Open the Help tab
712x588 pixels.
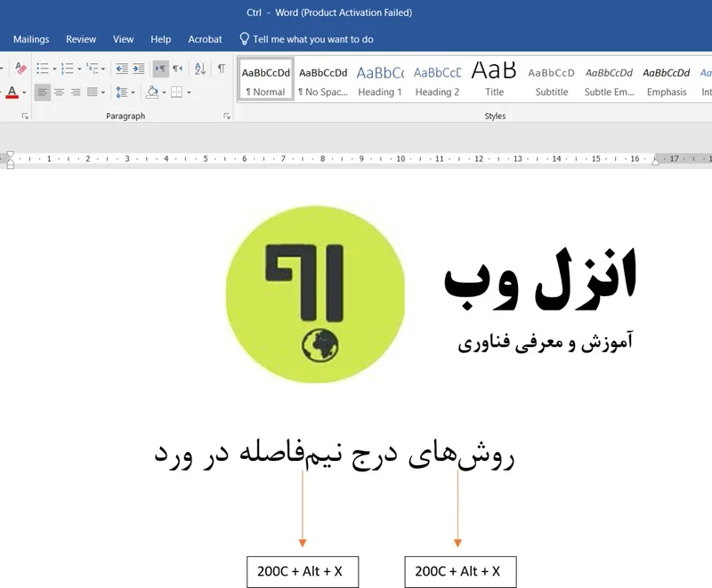coord(161,39)
